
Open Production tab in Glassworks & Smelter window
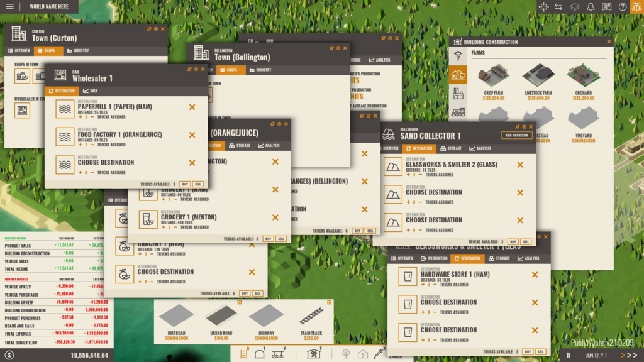pyautogui.click(x=434, y=258)
